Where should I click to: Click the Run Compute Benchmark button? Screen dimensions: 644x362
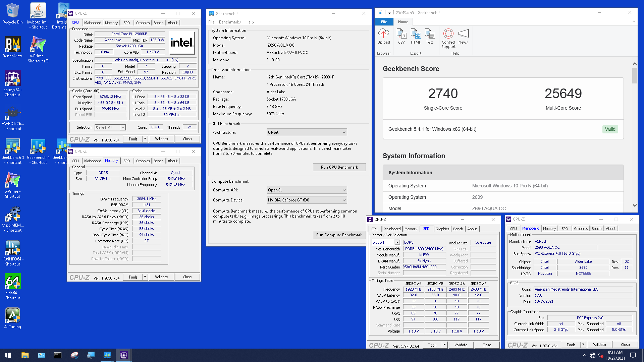tap(339, 235)
